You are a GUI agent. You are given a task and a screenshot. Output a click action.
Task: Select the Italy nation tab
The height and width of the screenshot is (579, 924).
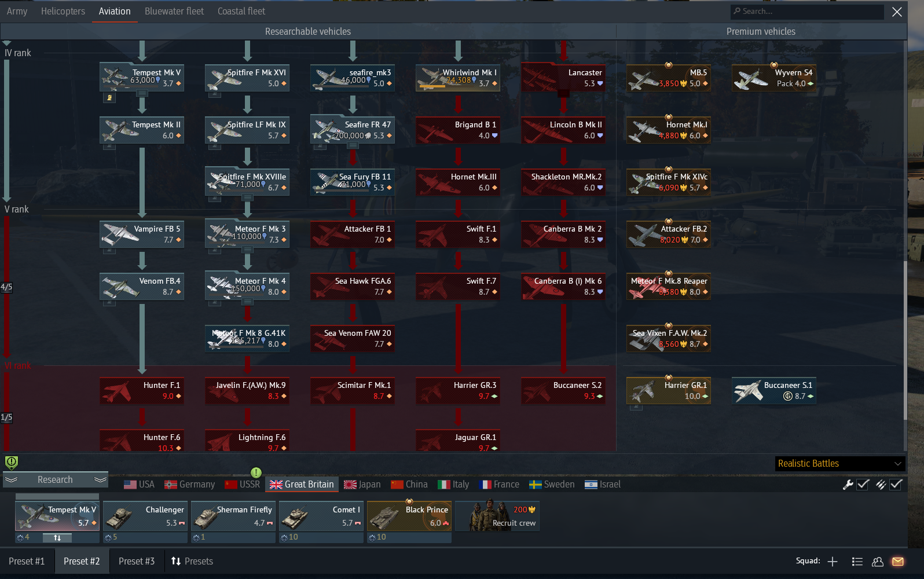pos(454,485)
